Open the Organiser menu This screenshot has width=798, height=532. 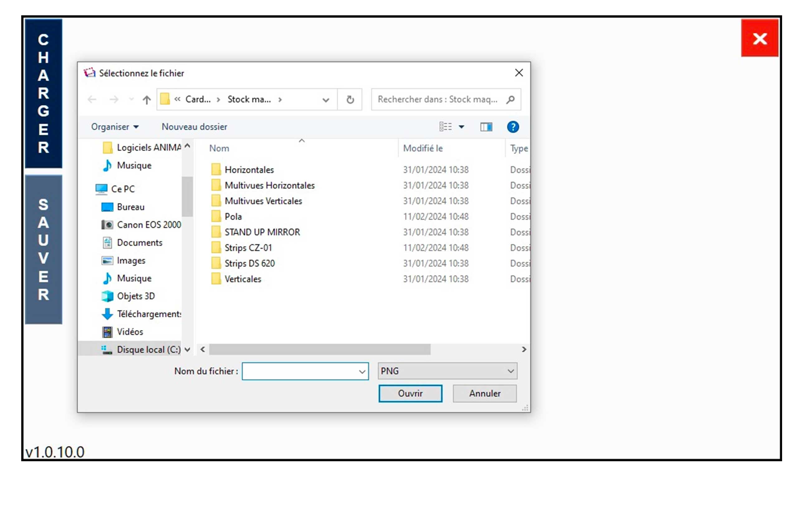coord(115,127)
